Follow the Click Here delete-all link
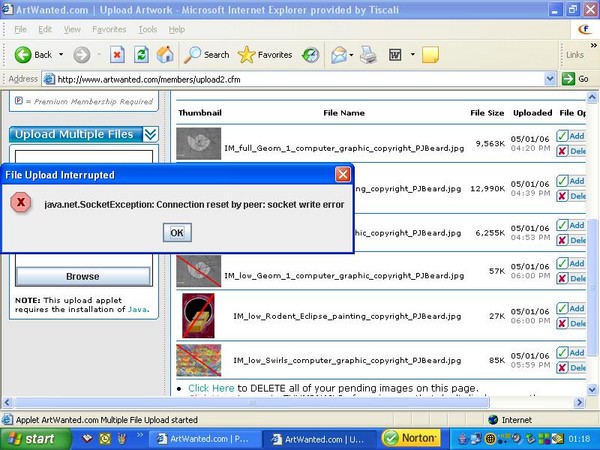 [x=211, y=388]
